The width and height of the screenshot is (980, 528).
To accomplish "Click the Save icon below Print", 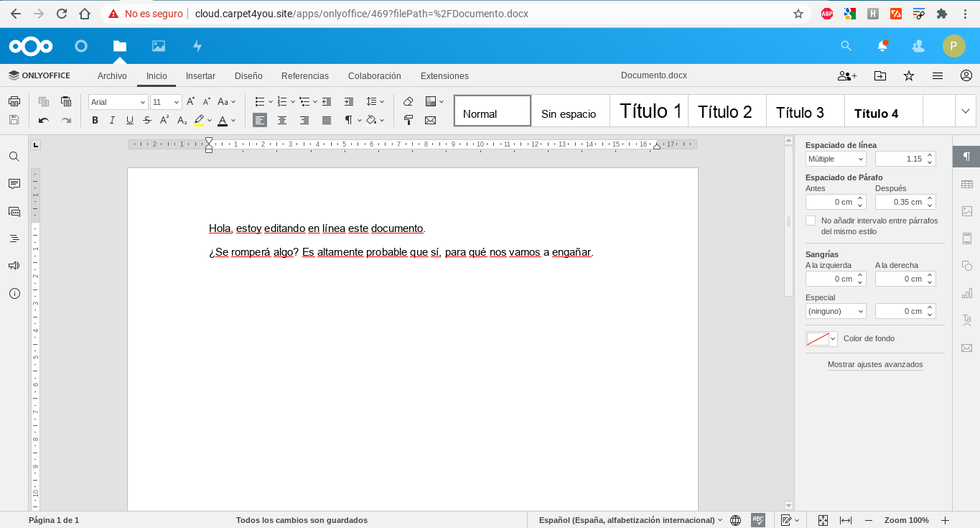I will coord(14,120).
